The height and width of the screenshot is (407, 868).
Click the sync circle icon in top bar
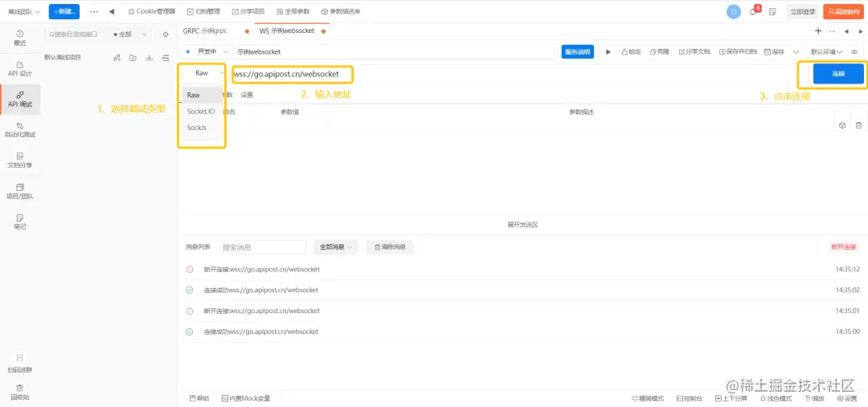[734, 11]
